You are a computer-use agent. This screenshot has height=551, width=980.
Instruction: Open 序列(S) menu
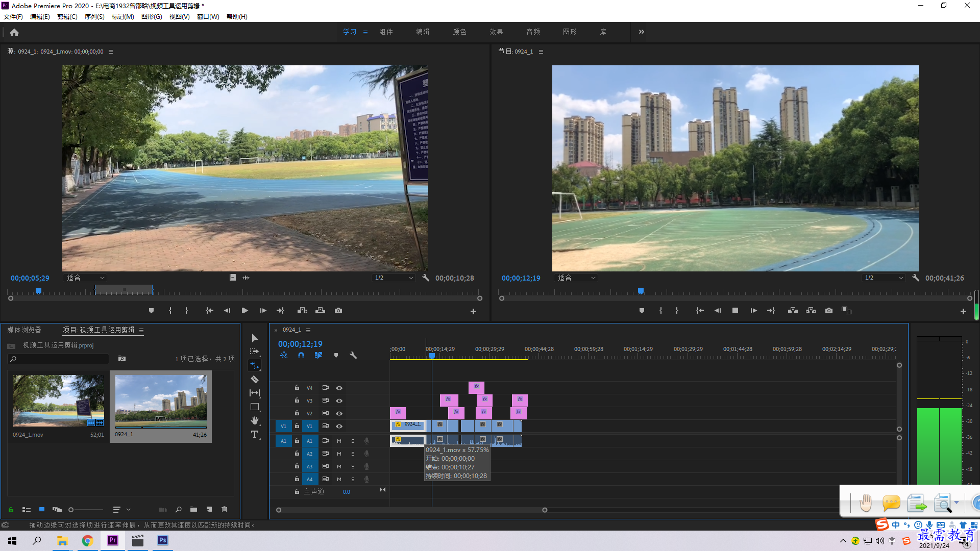point(94,17)
